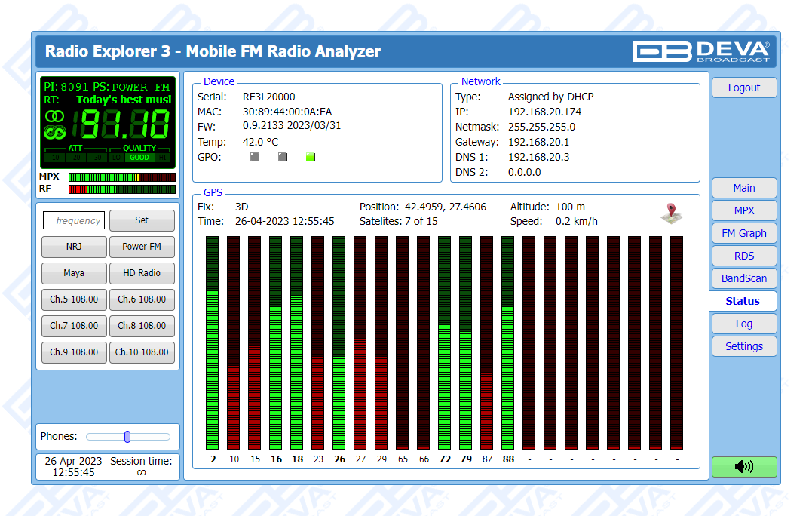
Task: Click the second gray GPO indicator
Action: pos(283,158)
